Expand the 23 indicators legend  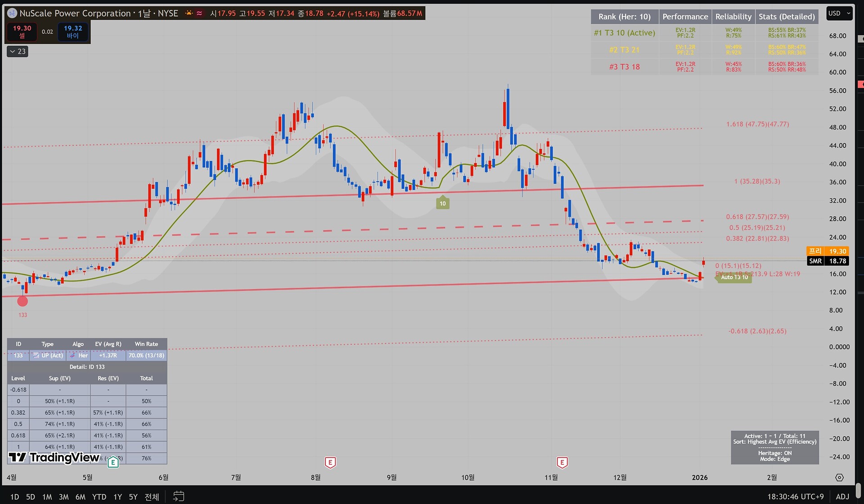(18, 52)
